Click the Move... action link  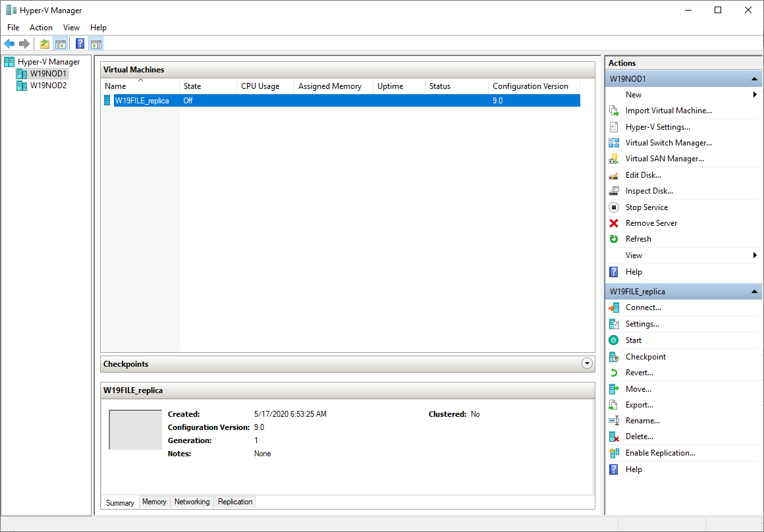click(x=638, y=388)
